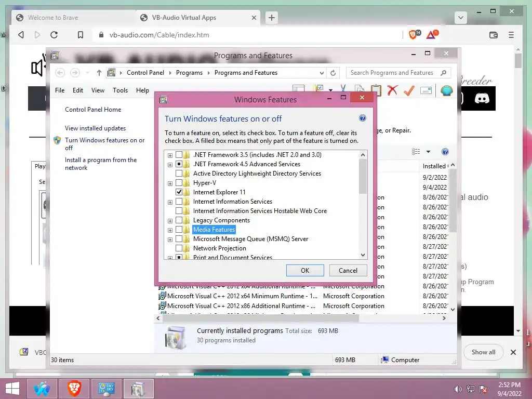Click View installed updates link
This screenshot has width=532, height=399.
(x=96, y=128)
